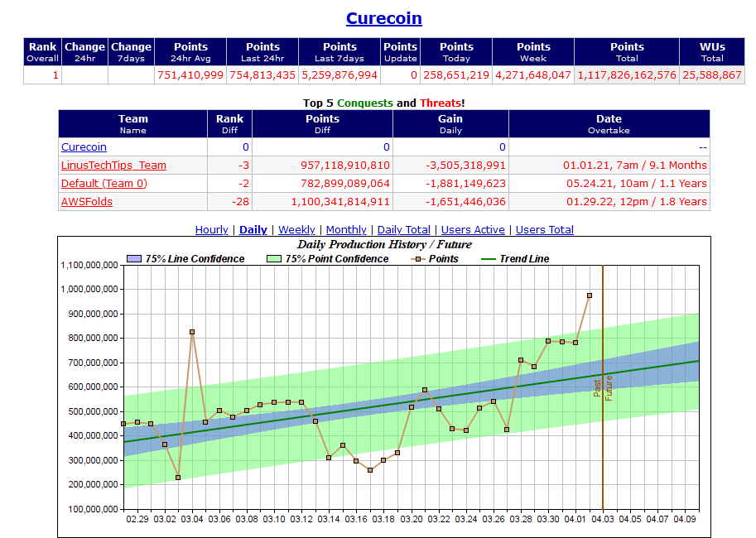Click the Rank Diff column header
The width and height of the screenshot is (756, 538).
coord(229,124)
